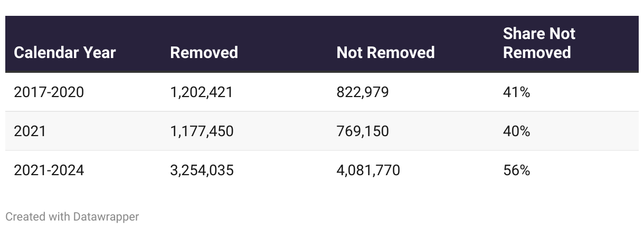Select the 2021 calendar year cell
The width and height of the screenshot is (644, 229).
(x=30, y=131)
